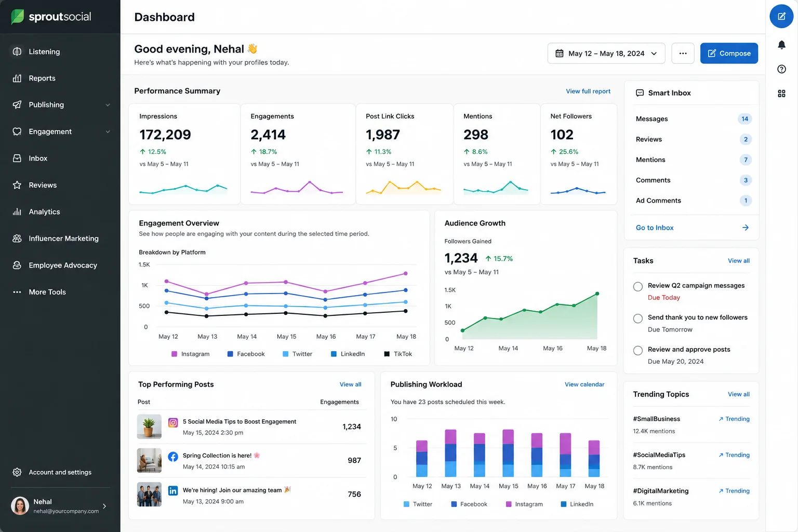The height and width of the screenshot is (532, 798).
Task: Check off Review and approve posts task
Action: (x=638, y=351)
